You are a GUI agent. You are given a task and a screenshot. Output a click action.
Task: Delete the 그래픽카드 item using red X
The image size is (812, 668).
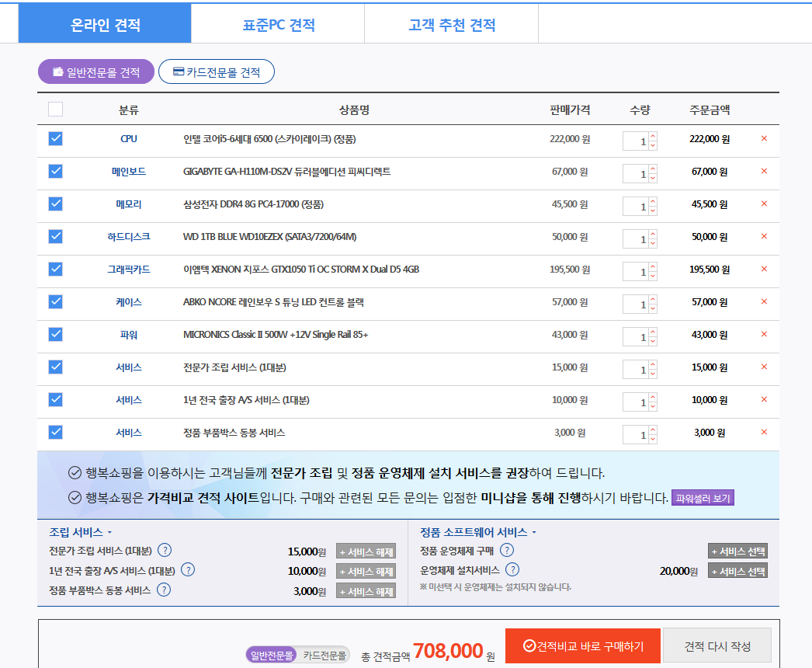pos(764,270)
